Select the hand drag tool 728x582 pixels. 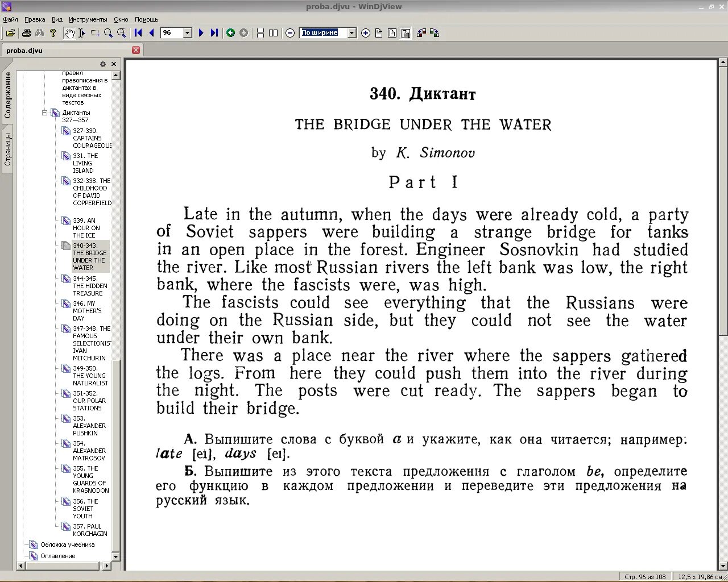[x=69, y=33]
